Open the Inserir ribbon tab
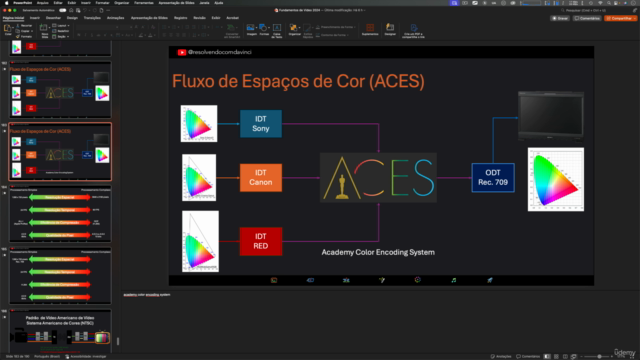The width and height of the screenshot is (640, 360). click(35, 18)
